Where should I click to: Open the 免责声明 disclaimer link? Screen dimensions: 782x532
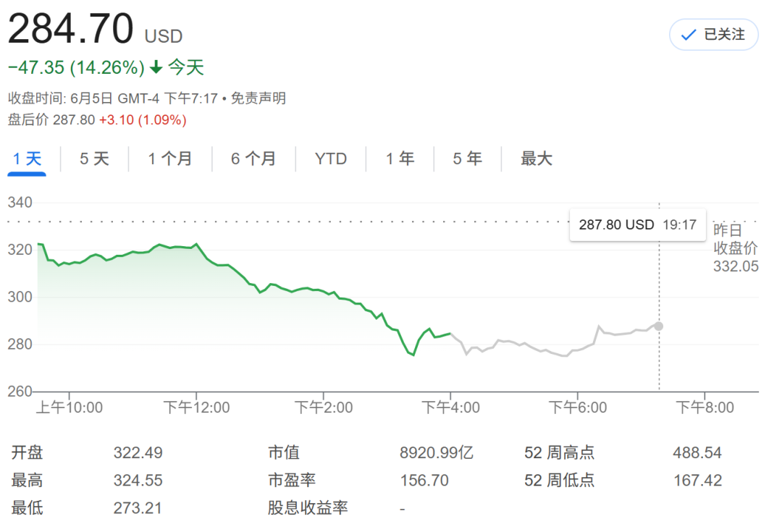(258, 98)
